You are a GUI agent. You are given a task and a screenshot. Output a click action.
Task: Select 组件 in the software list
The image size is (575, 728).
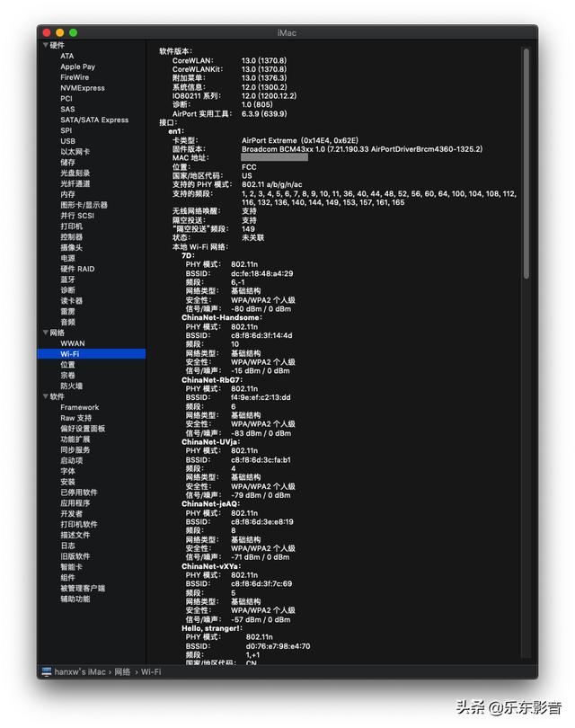[67, 578]
